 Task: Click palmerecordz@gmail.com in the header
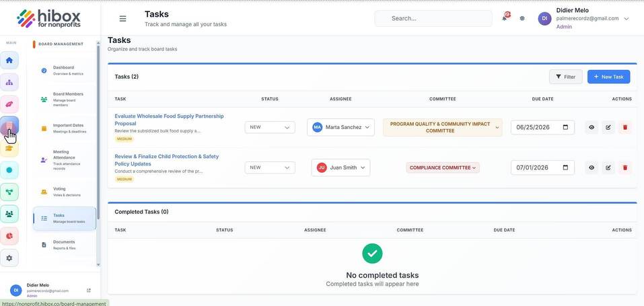[587, 18]
